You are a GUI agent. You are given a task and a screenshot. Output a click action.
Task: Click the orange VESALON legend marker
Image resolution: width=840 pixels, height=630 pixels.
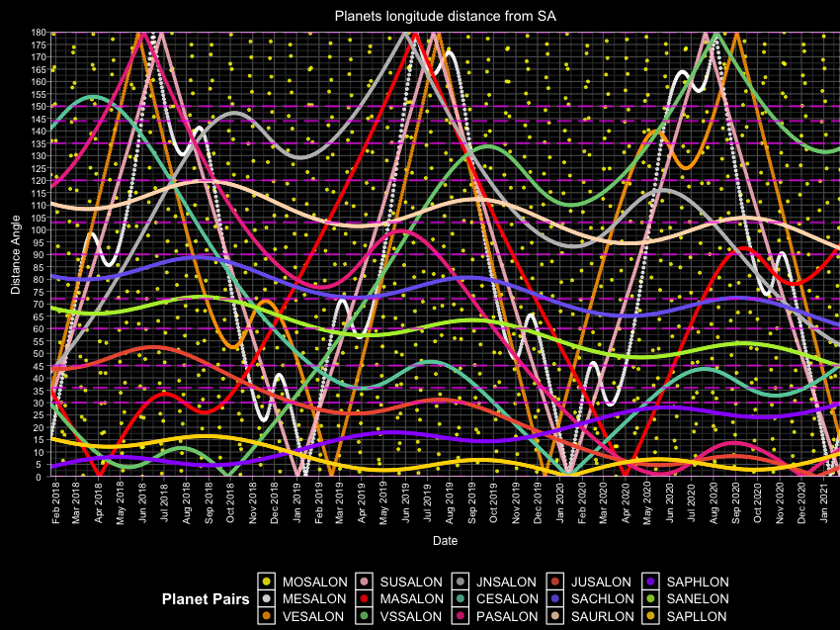point(265,615)
